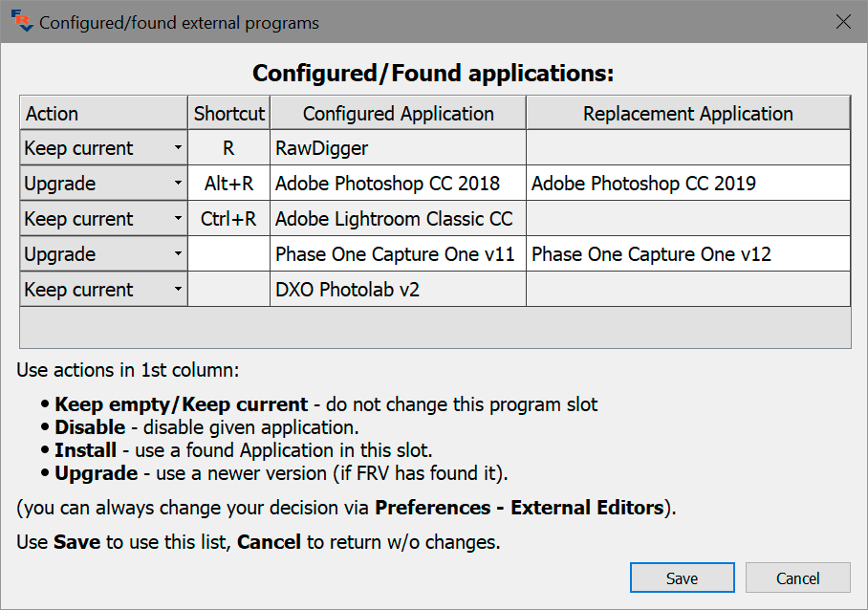This screenshot has width=868, height=610.
Task: Click the Save button
Action: pos(682,578)
